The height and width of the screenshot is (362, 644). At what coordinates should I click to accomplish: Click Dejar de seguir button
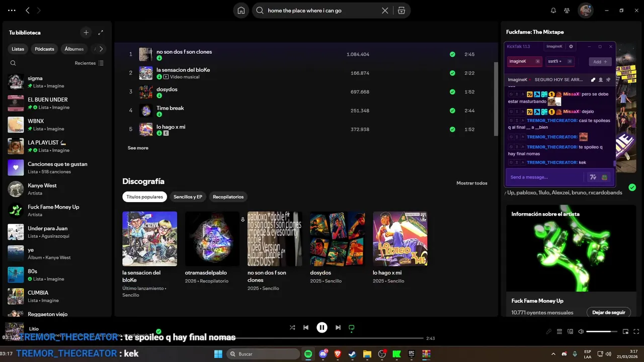coord(609,312)
